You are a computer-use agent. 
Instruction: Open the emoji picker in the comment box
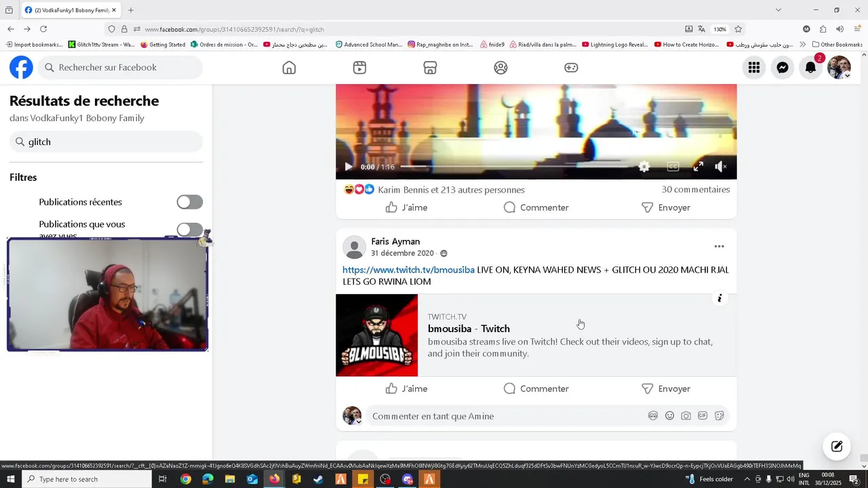[x=669, y=416]
